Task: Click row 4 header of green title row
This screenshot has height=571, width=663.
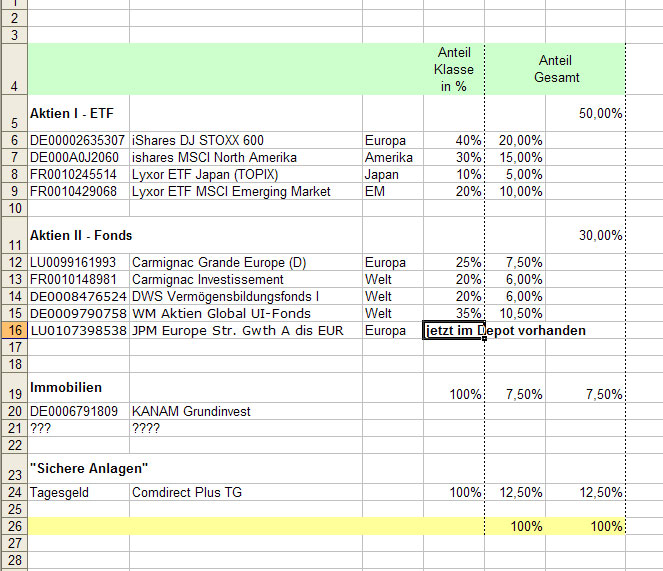Action: click(14, 69)
